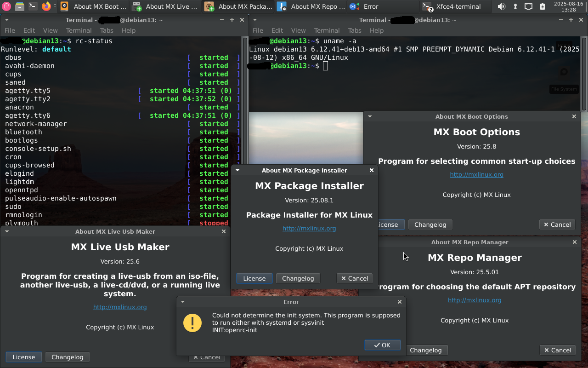
Task: Click Cancel in MX Package Installer dialog
Action: click(354, 278)
